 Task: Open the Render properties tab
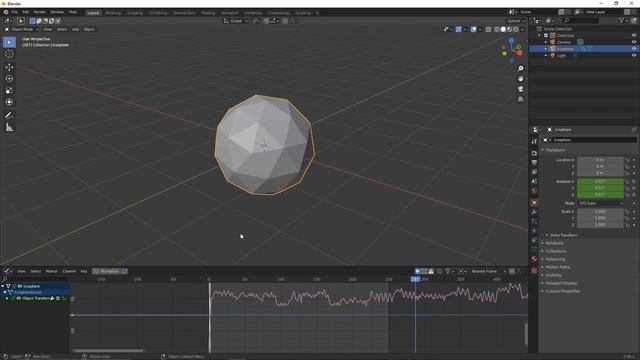click(534, 153)
